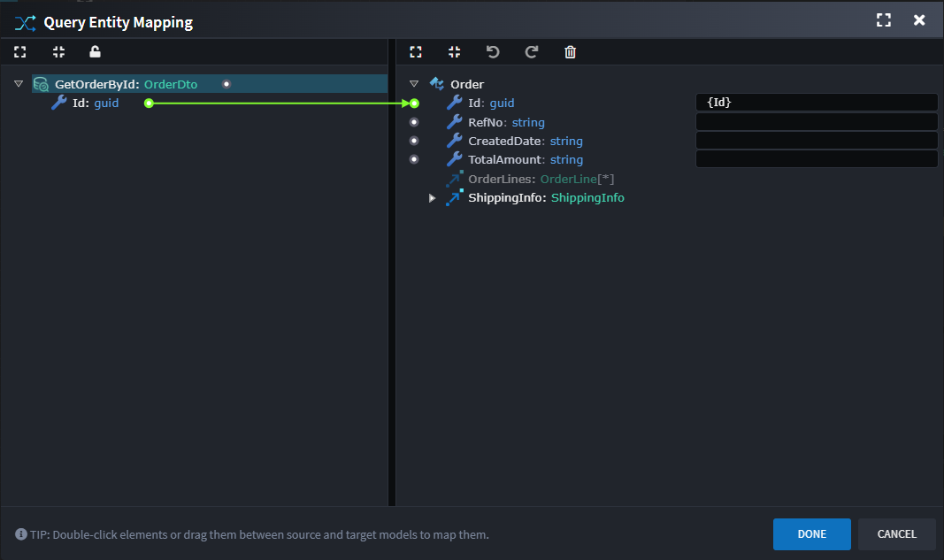Collapse the GetOrderById tree
944x560 pixels.
pos(18,83)
